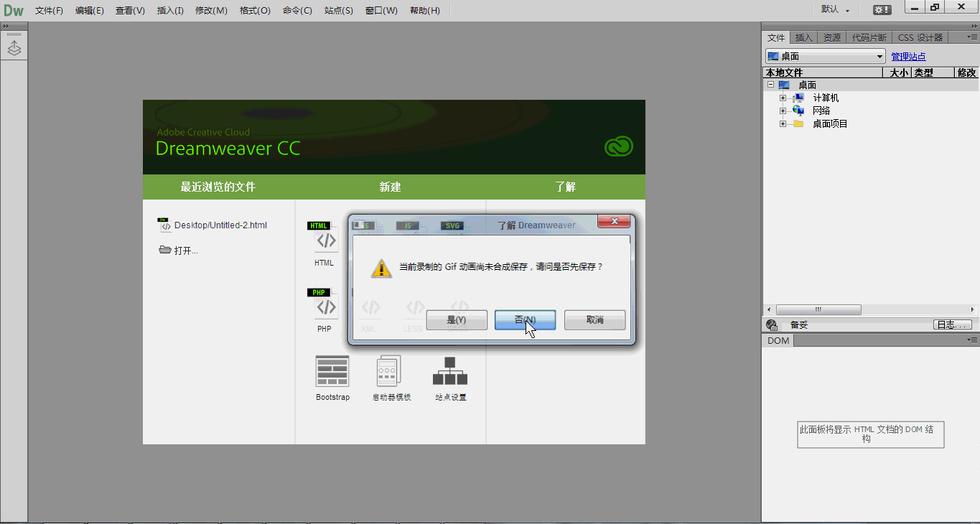Click the Creative Cloud logo on welcome banner
The width and height of the screenshot is (980, 524).
coord(619,146)
